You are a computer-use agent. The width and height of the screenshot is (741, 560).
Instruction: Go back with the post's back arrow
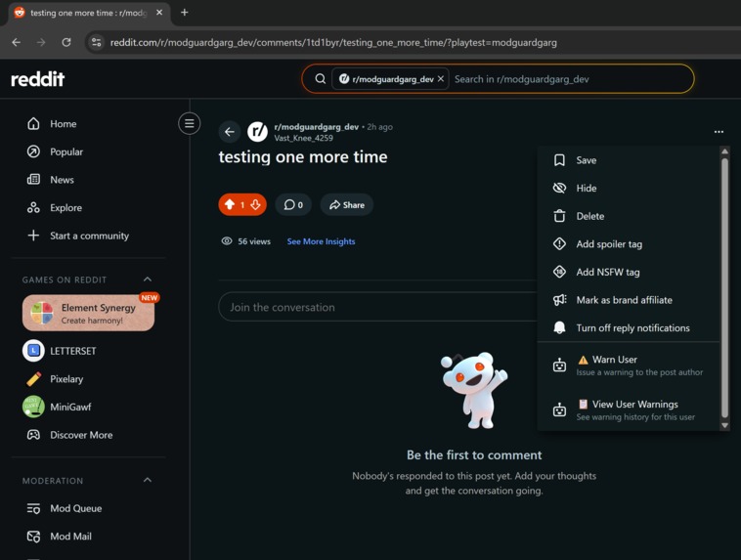[x=229, y=132]
